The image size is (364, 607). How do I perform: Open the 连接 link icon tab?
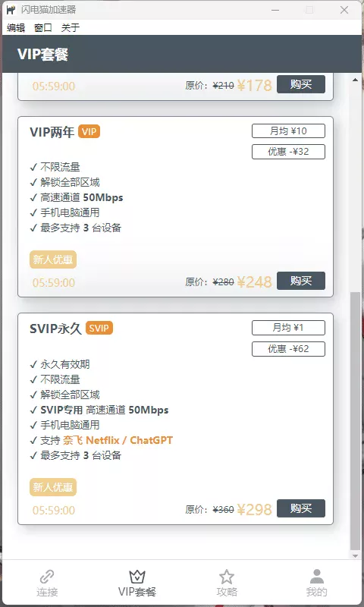[47, 577]
